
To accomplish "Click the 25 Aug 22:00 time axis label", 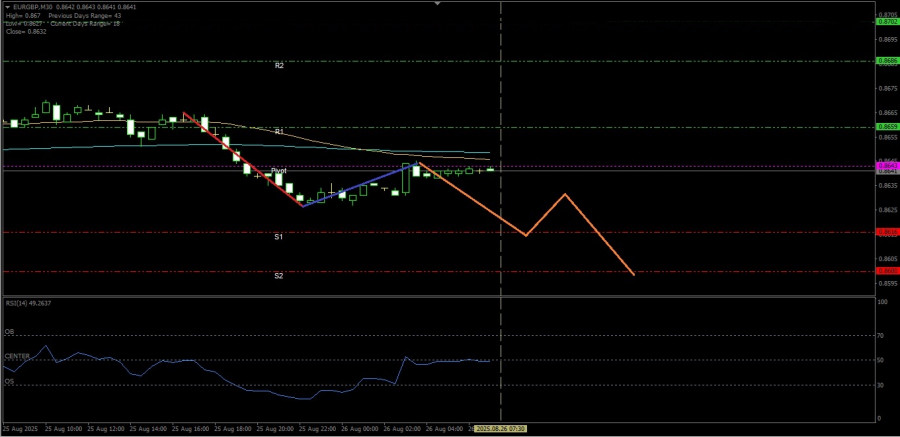I will (319, 429).
